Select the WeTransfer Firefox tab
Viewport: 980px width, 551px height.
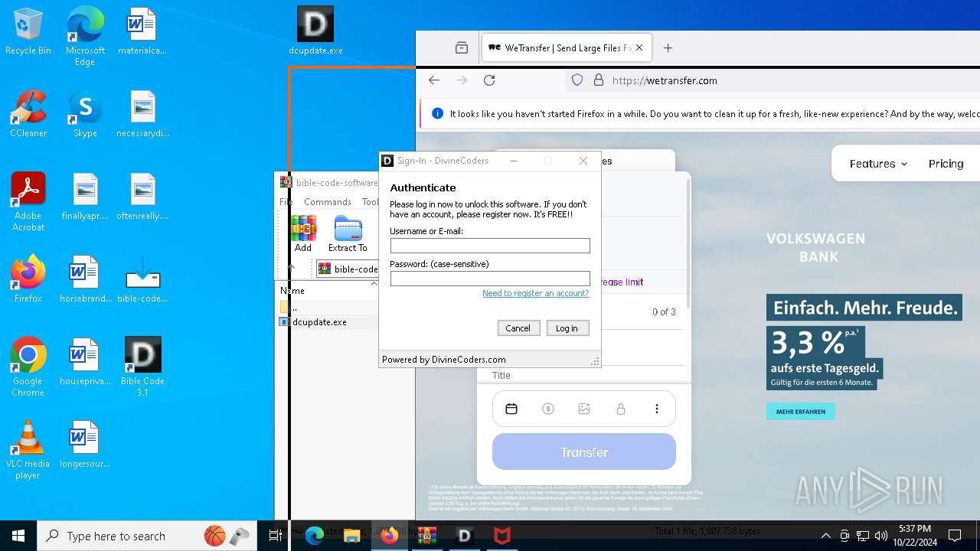[x=567, y=47]
